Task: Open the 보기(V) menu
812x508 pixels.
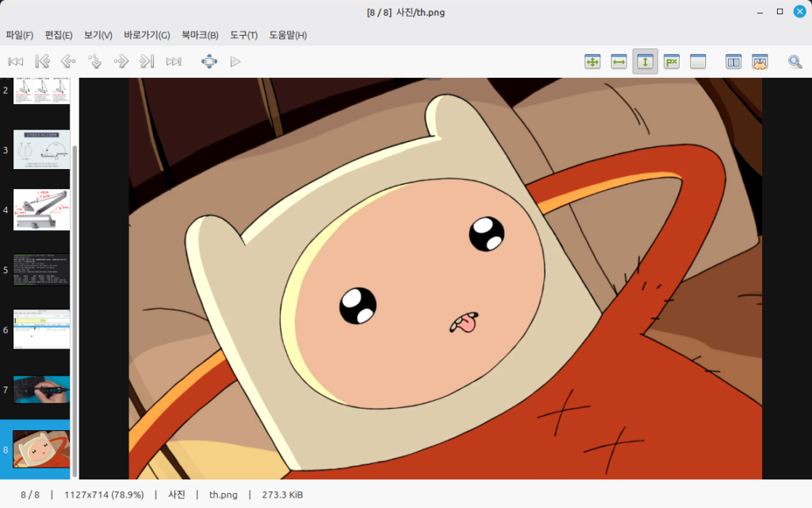Action: pyautogui.click(x=98, y=35)
